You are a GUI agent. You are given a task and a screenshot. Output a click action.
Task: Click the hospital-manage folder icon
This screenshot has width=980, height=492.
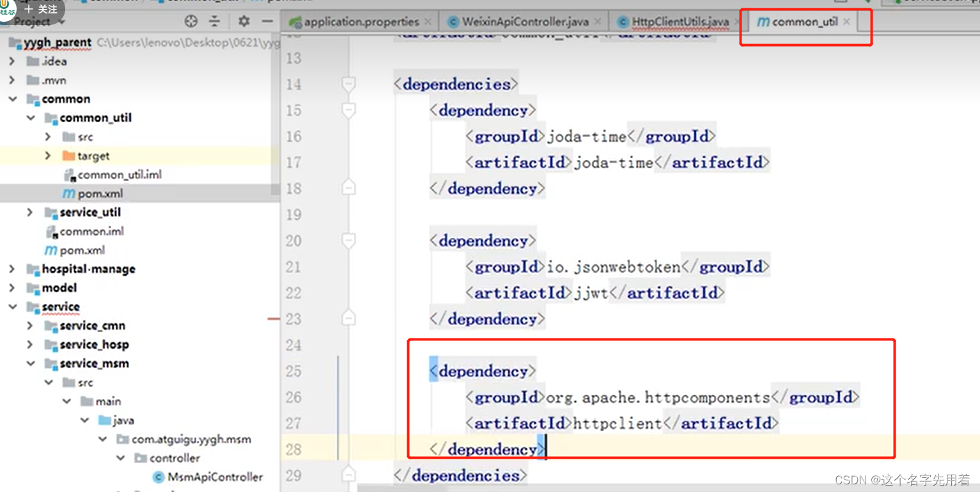click(x=32, y=269)
